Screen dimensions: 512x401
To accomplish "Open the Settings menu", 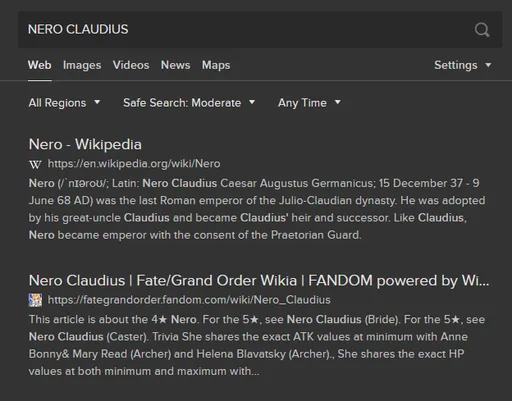I will coord(463,65).
